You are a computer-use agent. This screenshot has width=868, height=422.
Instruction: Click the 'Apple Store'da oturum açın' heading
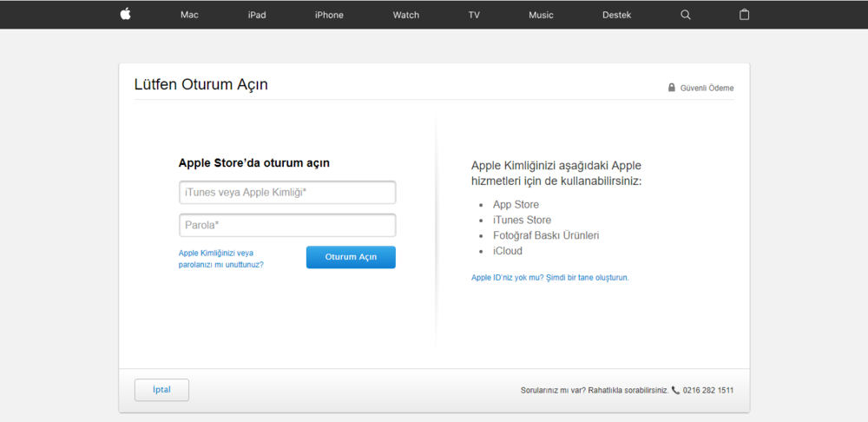tap(254, 163)
